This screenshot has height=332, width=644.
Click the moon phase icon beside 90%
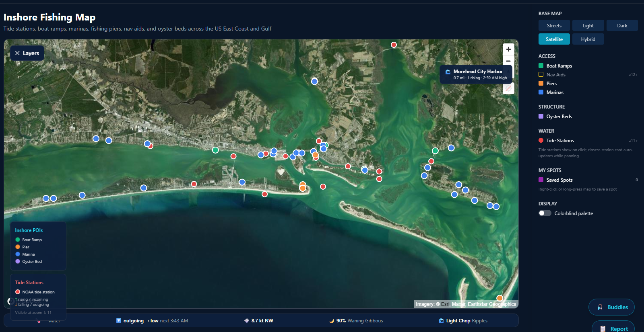pyautogui.click(x=332, y=321)
